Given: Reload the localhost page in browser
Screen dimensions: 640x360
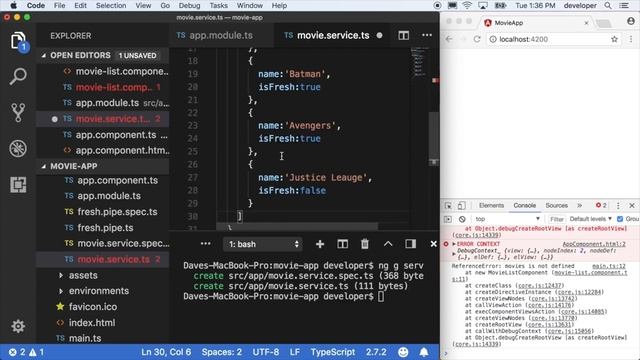Looking at the screenshot, I should 477,39.
